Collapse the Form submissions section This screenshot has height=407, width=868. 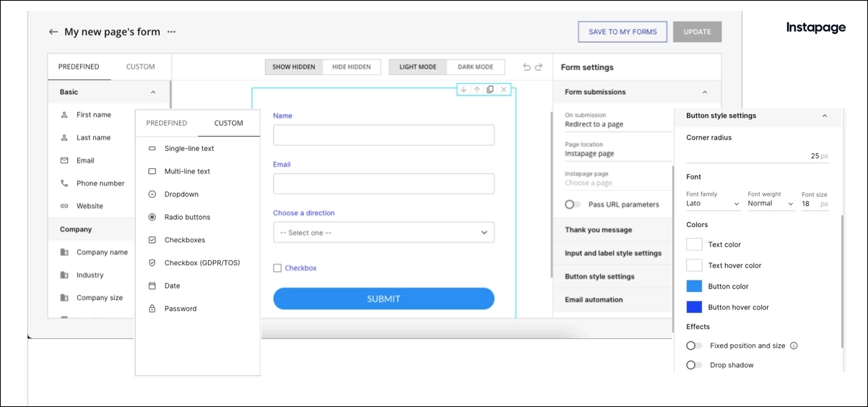tap(704, 93)
